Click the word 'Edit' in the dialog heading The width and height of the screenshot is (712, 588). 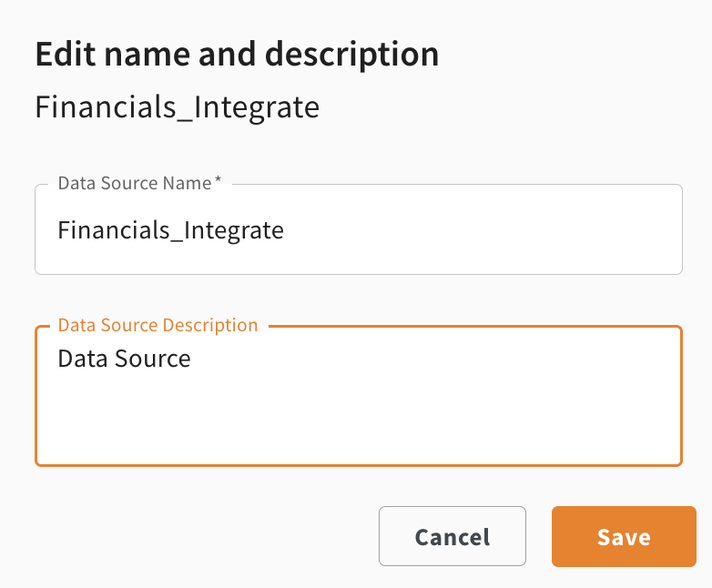tap(66, 55)
